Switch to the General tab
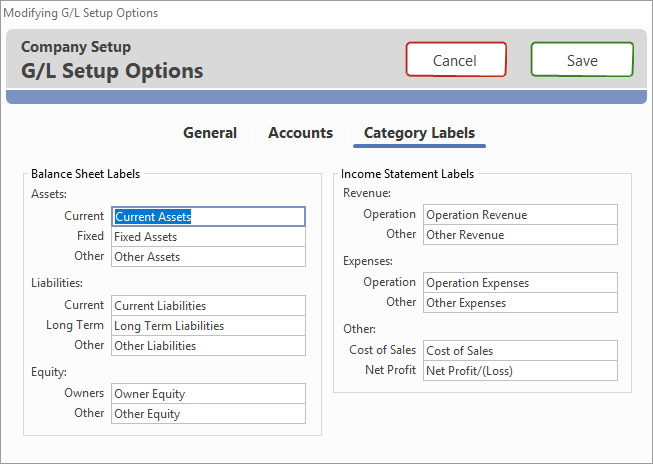 [x=210, y=133]
